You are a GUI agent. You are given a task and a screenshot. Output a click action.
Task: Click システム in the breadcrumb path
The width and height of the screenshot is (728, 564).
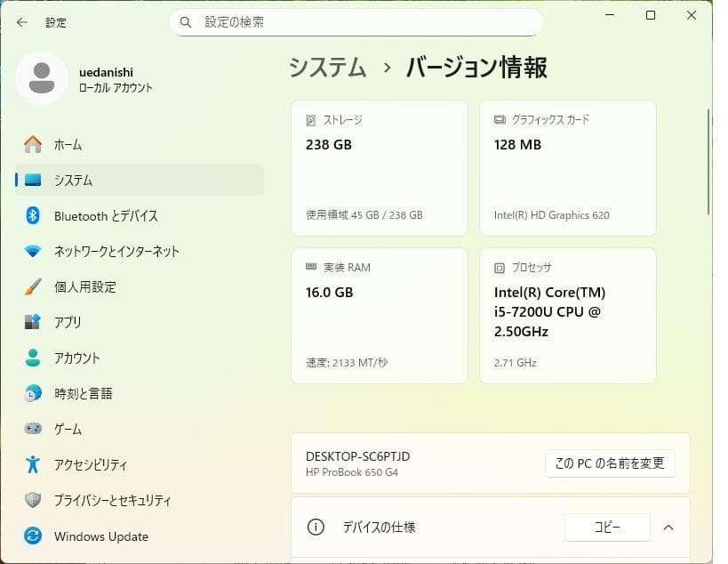coord(327,67)
